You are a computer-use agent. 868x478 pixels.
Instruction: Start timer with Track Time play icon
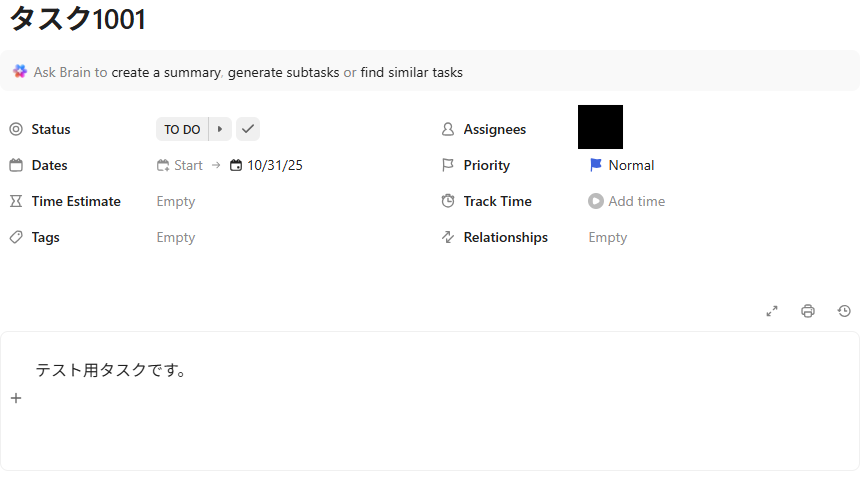[596, 201]
